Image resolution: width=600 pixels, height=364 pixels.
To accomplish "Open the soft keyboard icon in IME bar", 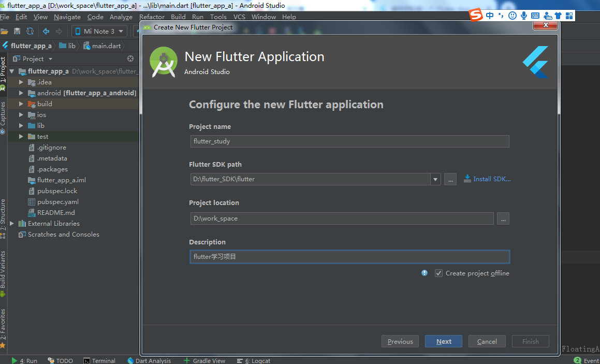I will pyautogui.click(x=535, y=16).
